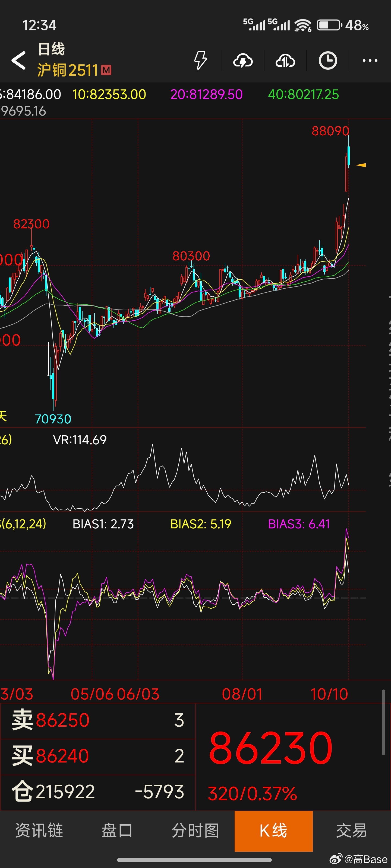Tap the VR:114.69 indicator label
This screenshot has height=868, width=391.
(x=80, y=440)
